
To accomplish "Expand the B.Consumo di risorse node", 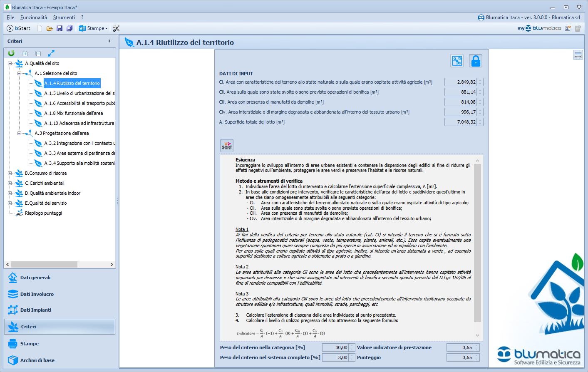I will coord(10,174).
